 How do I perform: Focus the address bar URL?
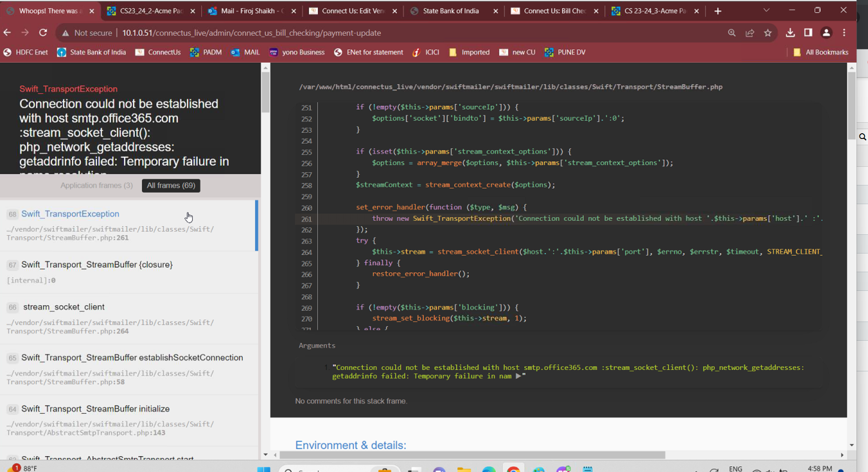pyautogui.click(x=252, y=33)
